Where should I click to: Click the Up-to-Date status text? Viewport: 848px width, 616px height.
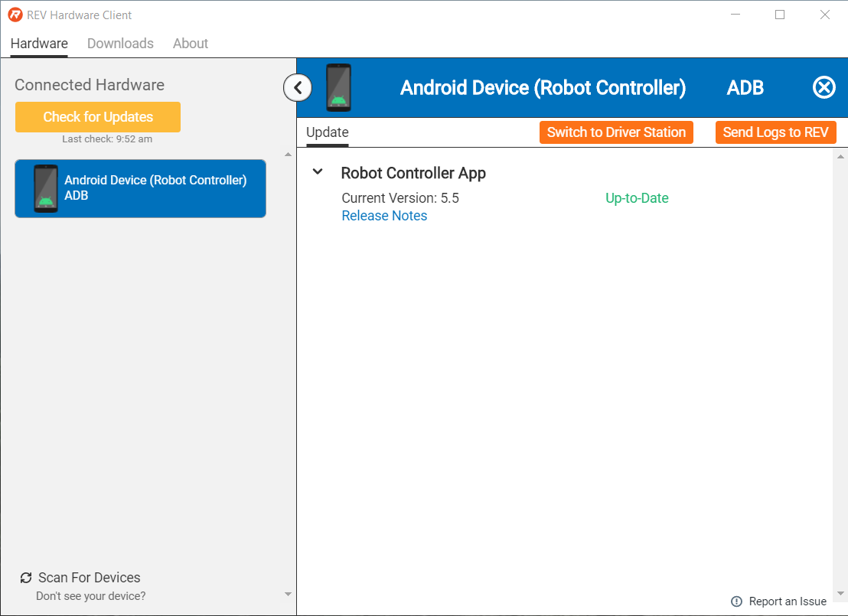pyautogui.click(x=637, y=198)
